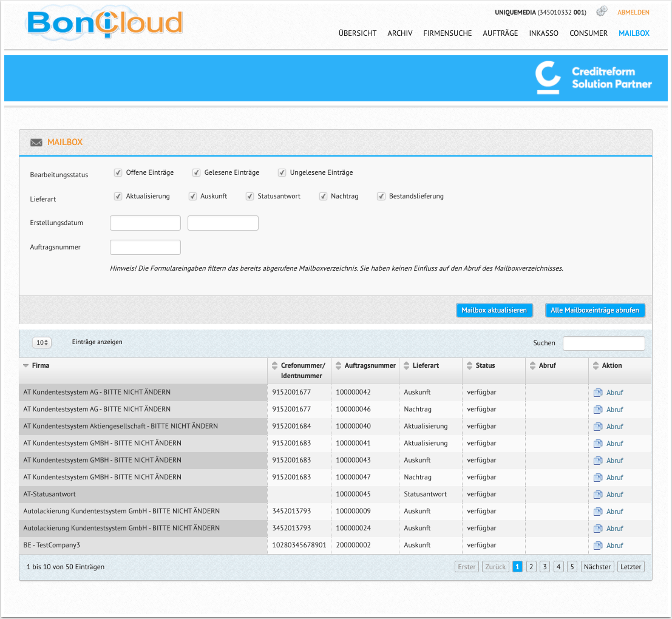The height and width of the screenshot is (619, 672).
Task: Click the Abruf document icon for order 100000042
Action: pyautogui.click(x=598, y=393)
